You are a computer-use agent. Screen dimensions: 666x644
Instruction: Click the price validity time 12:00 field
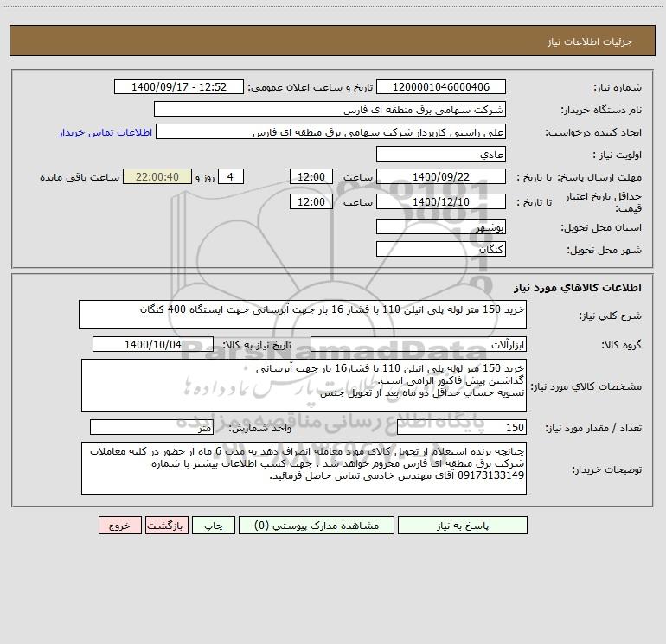click(311, 201)
